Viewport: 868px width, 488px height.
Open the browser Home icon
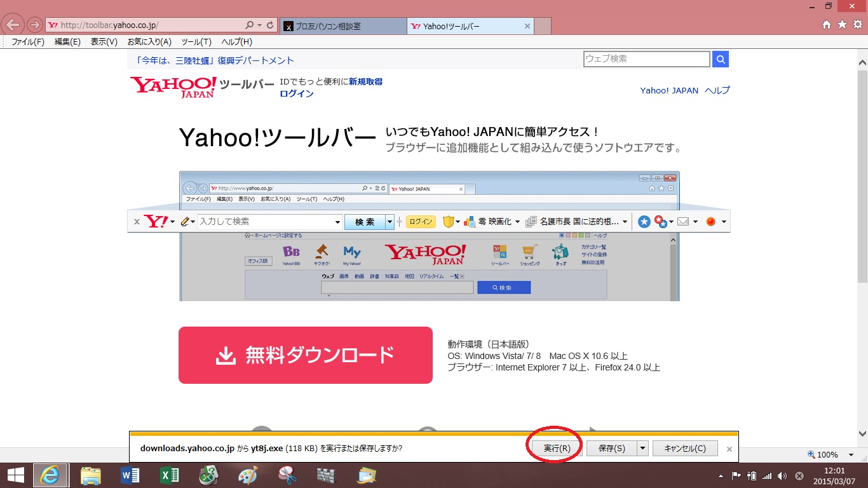tap(827, 25)
